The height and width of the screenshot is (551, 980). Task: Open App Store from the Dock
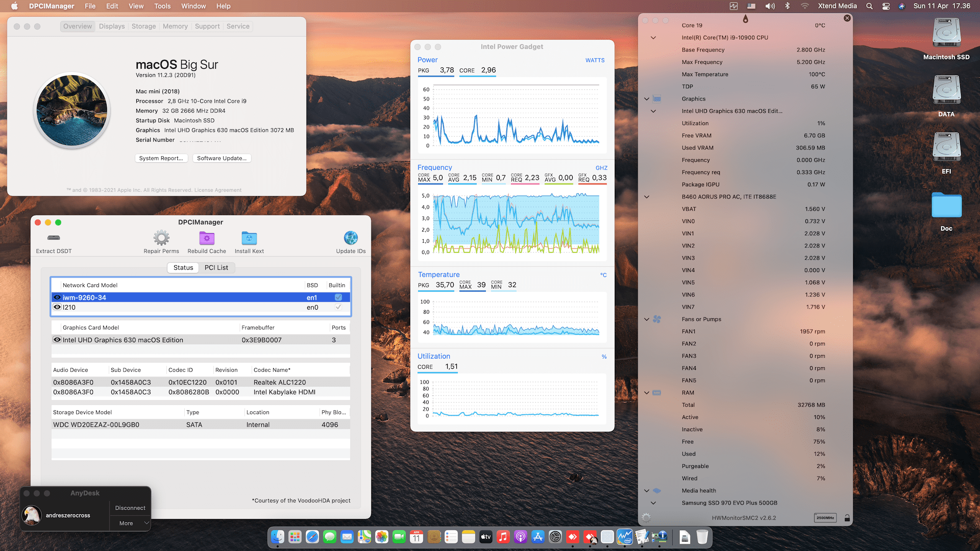538,537
